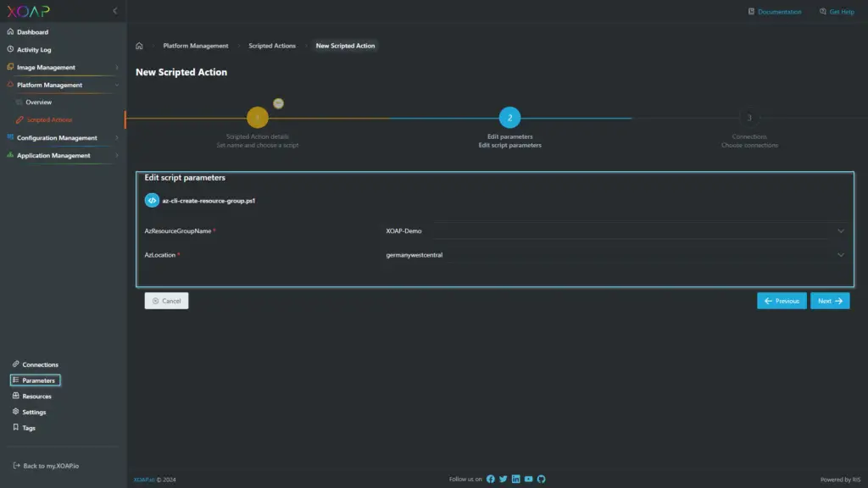Open AzLocation dropdown arrow
This screenshot has height=488, width=868.
841,255
